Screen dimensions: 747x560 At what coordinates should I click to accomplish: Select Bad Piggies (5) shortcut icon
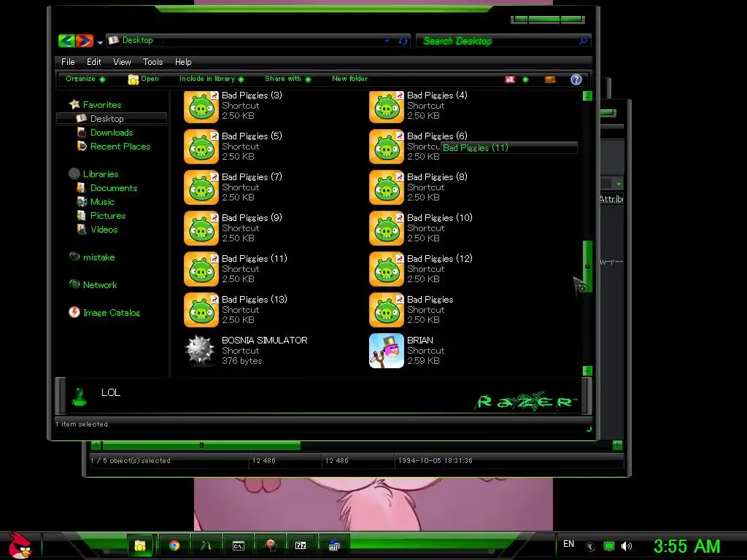click(x=201, y=147)
